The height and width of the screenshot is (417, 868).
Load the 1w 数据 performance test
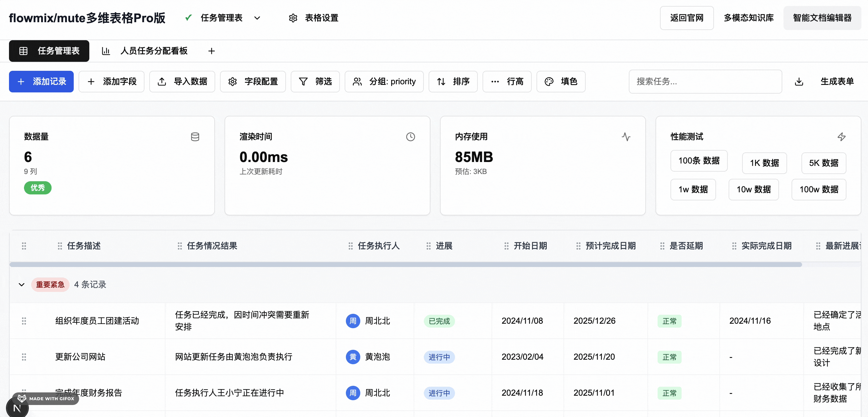693,190
